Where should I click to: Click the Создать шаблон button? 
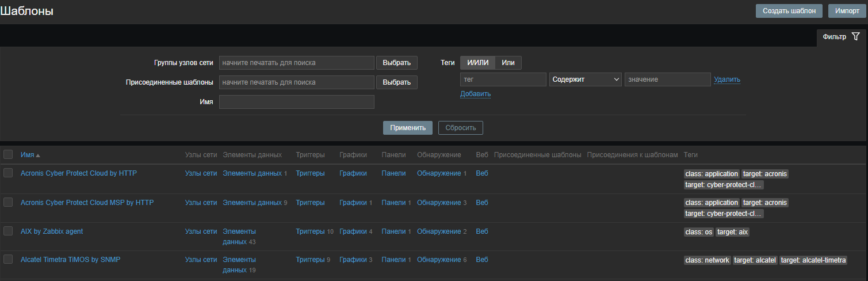(789, 11)
